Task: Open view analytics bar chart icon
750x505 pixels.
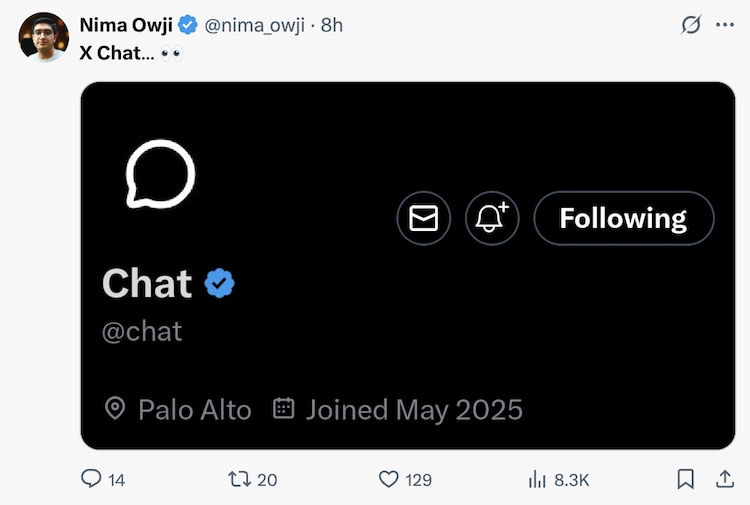Action: click(537, 480)
